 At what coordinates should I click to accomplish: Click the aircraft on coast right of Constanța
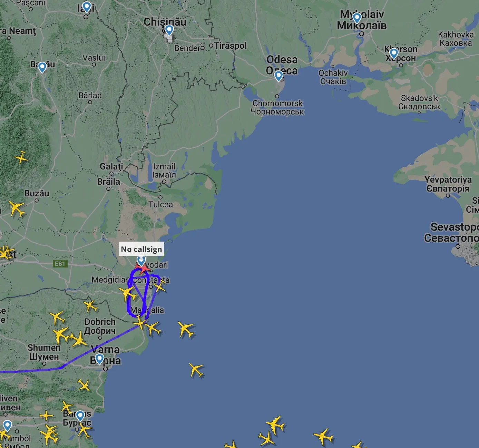(x=159, y=286)
